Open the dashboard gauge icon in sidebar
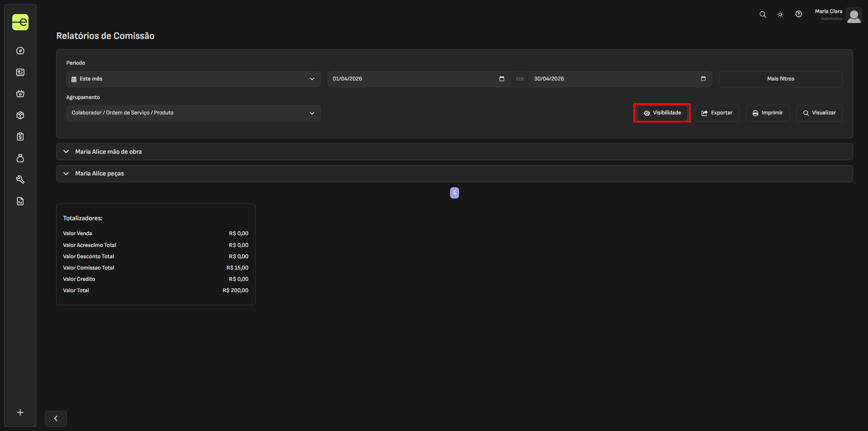868x431 pixels. click(20, 51)
